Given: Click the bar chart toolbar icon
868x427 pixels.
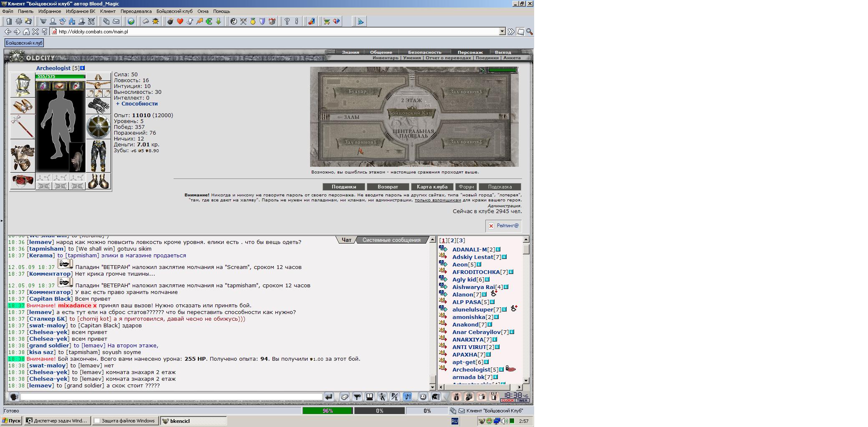Looking at the screenshot, I should point(311,21).
